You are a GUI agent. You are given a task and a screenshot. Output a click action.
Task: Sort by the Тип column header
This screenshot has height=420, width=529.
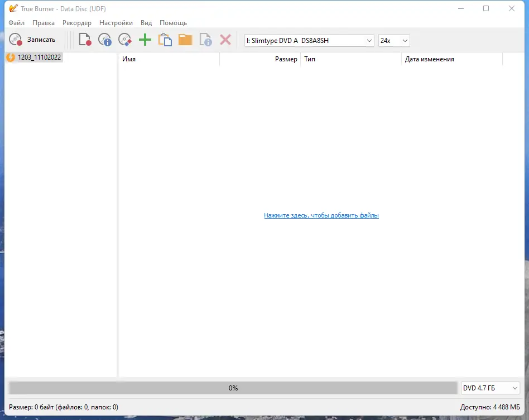351,59
